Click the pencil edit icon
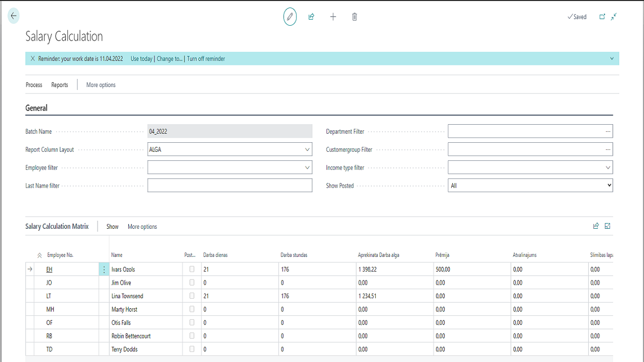 pyautogui.click(x=290, y=17)
